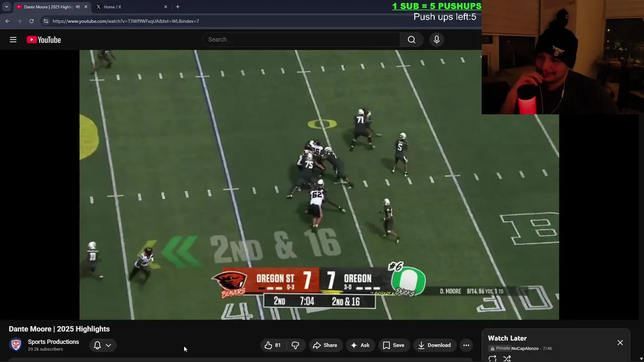
Task: Open the Sports Productions channel name link
Action: coord(53,342)
